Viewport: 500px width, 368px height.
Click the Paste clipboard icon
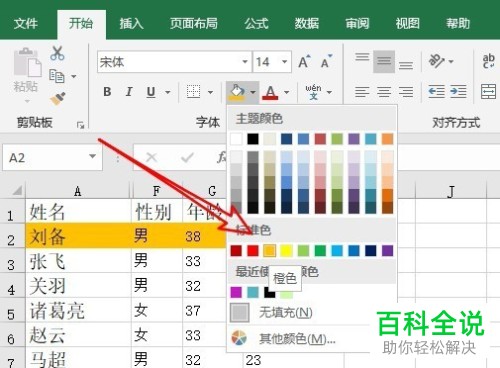coord(27,63)
